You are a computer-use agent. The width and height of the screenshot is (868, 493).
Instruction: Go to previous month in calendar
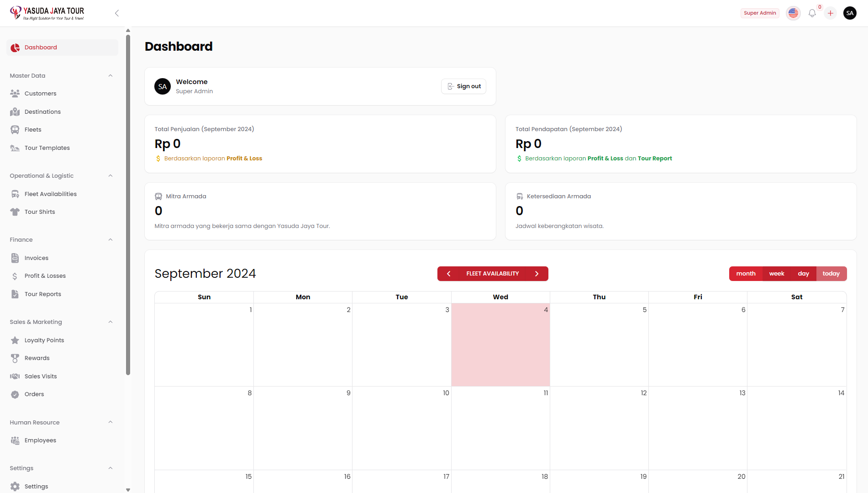449,274
